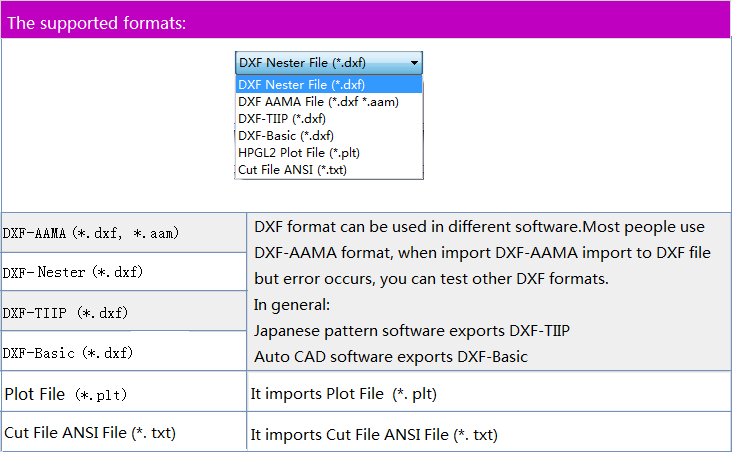Select Cut File ANSI (*.txt) list option
Image resolution: width=735 pixels, height=456 pixels.
(x=293, y=170)
